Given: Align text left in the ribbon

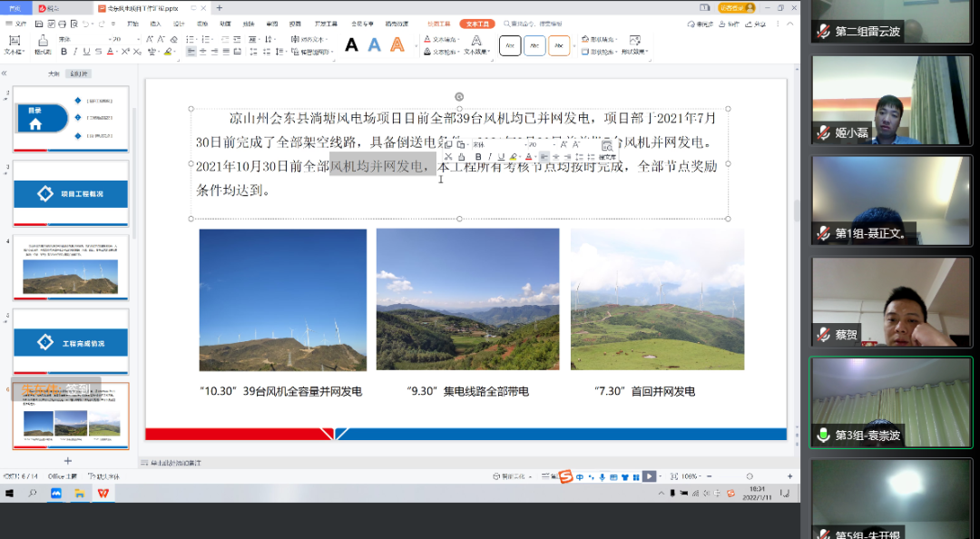Looking at the screenshot, I should point(191,52).
